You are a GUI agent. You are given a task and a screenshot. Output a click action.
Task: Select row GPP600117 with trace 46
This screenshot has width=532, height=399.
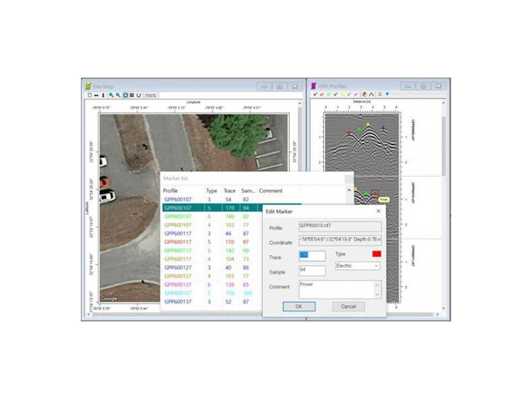tap(212, 233)
